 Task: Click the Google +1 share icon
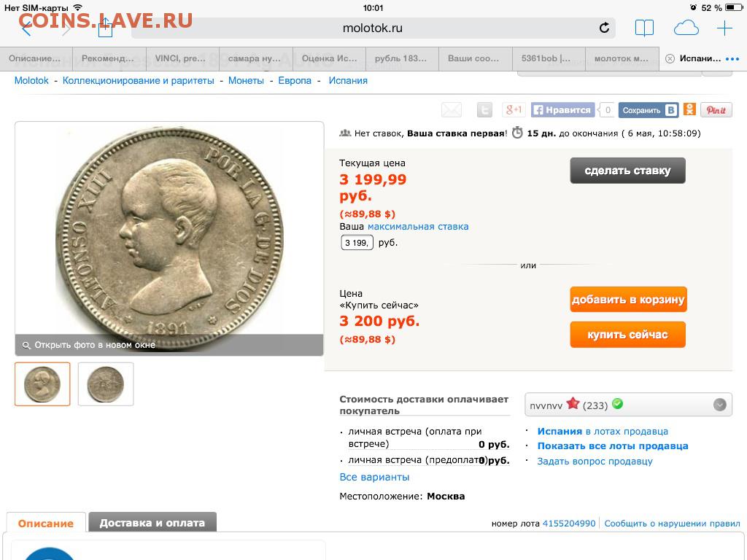tap(514, 110)
